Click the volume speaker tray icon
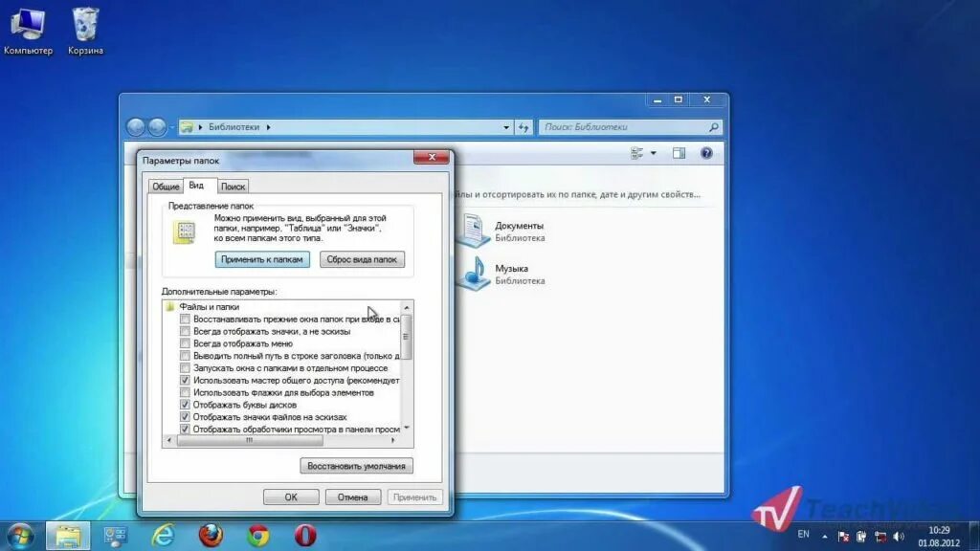 point(899,537)
